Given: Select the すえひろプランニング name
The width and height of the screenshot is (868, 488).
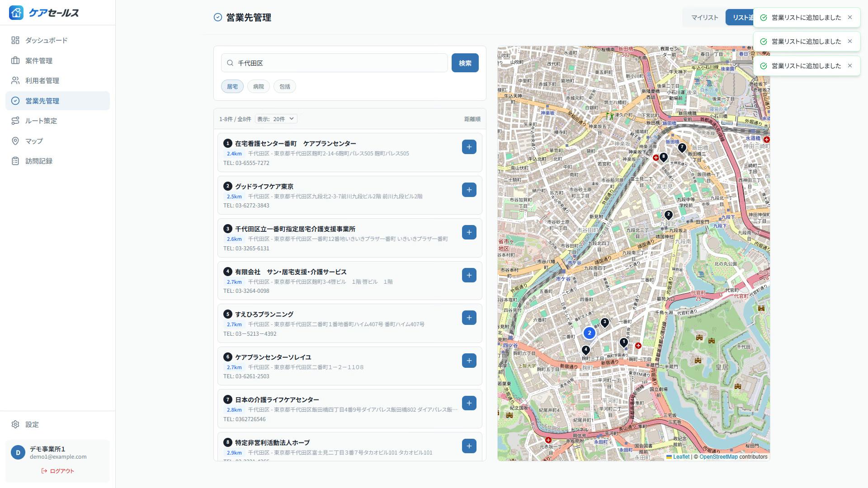Looking at the screenshot, I should (264, 314).
